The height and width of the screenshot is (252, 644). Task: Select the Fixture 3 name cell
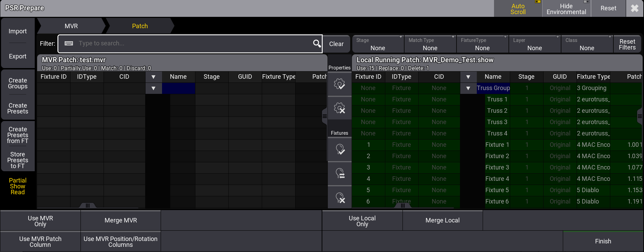(x=497, y=168)
